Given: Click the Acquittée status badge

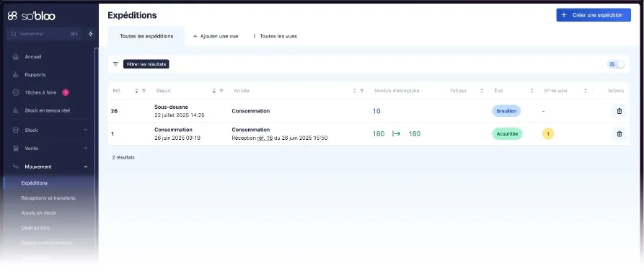Looking at the screenshot, I should click(507, 134).
